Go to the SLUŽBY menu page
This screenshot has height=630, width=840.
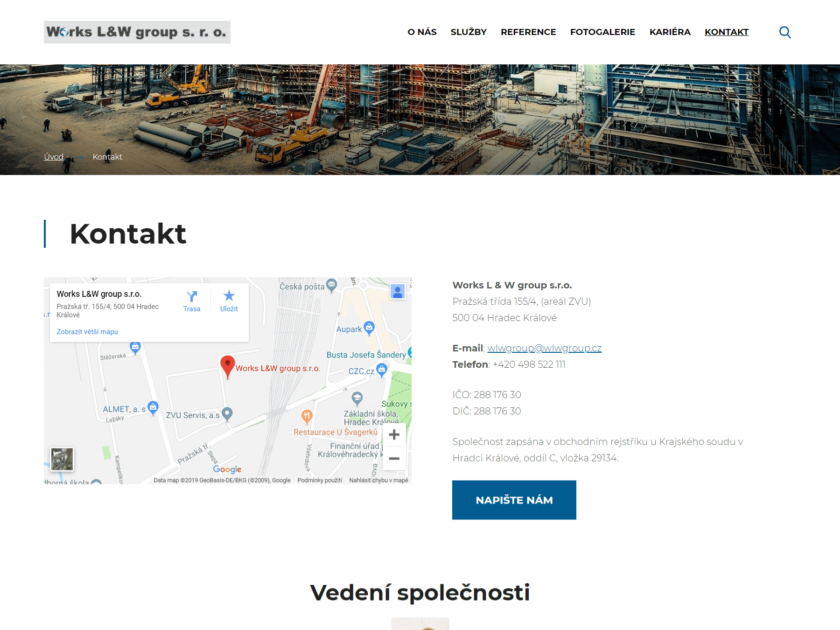[x=469, y=32]
